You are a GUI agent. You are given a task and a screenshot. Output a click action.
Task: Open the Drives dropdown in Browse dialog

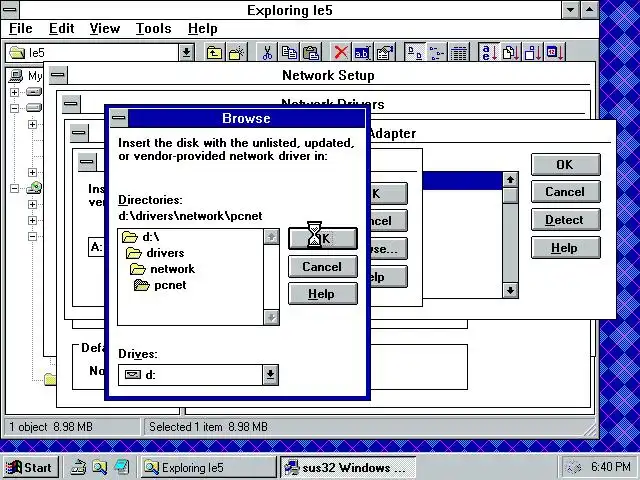(270, 375)
